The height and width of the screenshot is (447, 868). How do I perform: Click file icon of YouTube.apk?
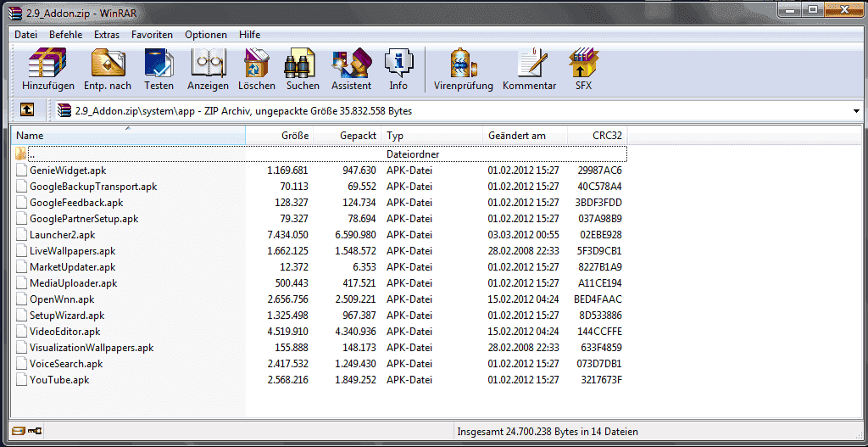pos(21,380)
